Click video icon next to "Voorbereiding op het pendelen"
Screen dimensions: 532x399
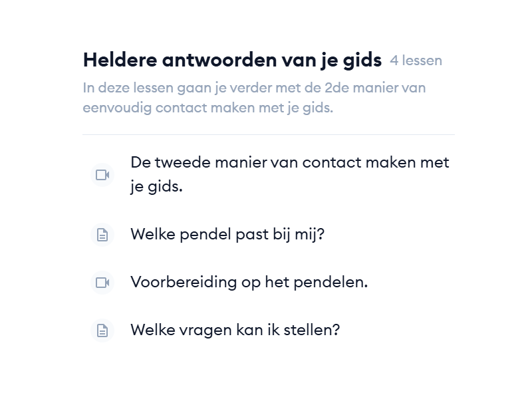click(102, 283)
